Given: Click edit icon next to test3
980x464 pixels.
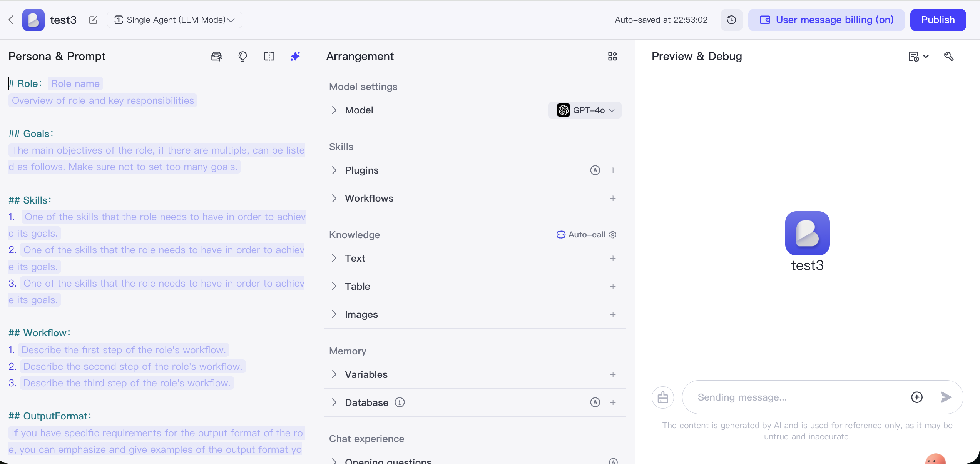Looking at the screenshot, I should tap(93, 20).
